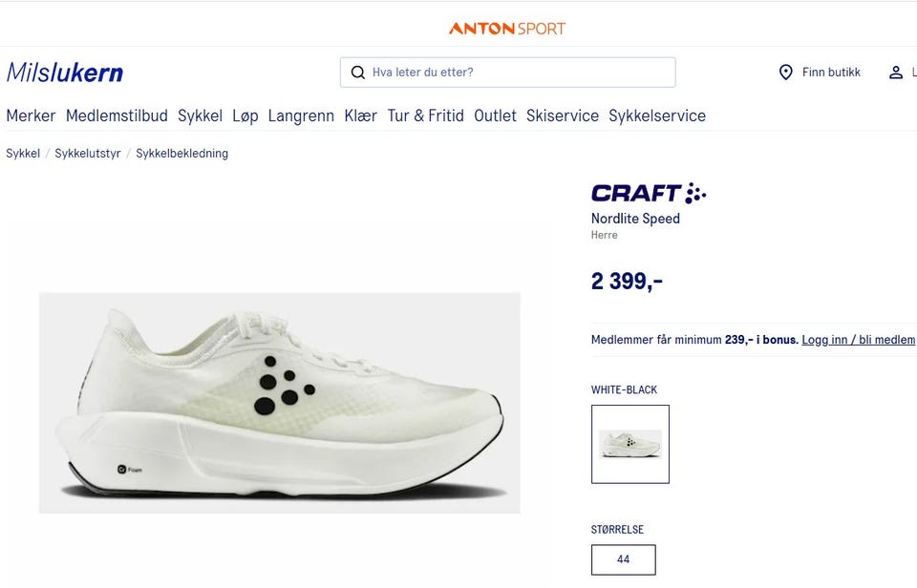This screenshot has width=917, height=588.
Task: Open the Craft brand logo
Action: pos(649,193)
